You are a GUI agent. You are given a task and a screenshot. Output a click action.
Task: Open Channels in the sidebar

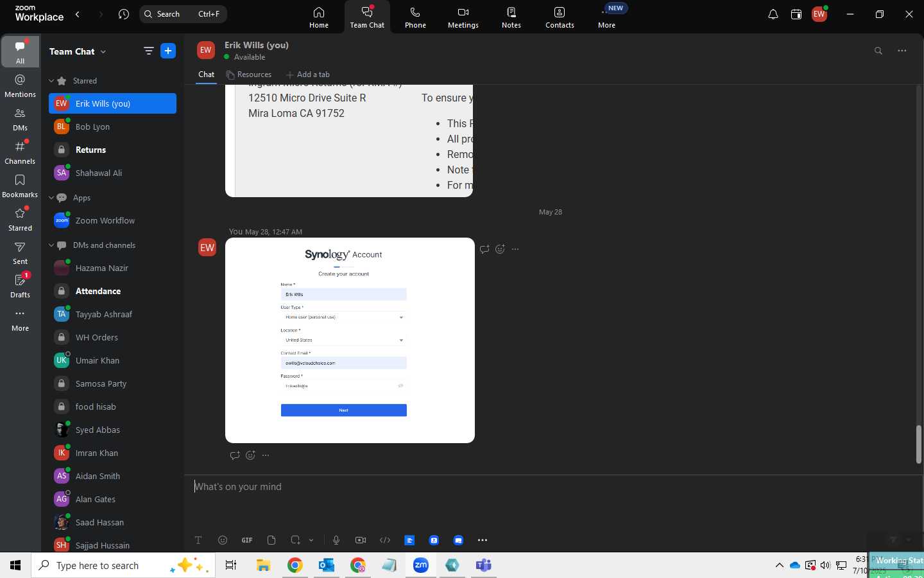21,152
